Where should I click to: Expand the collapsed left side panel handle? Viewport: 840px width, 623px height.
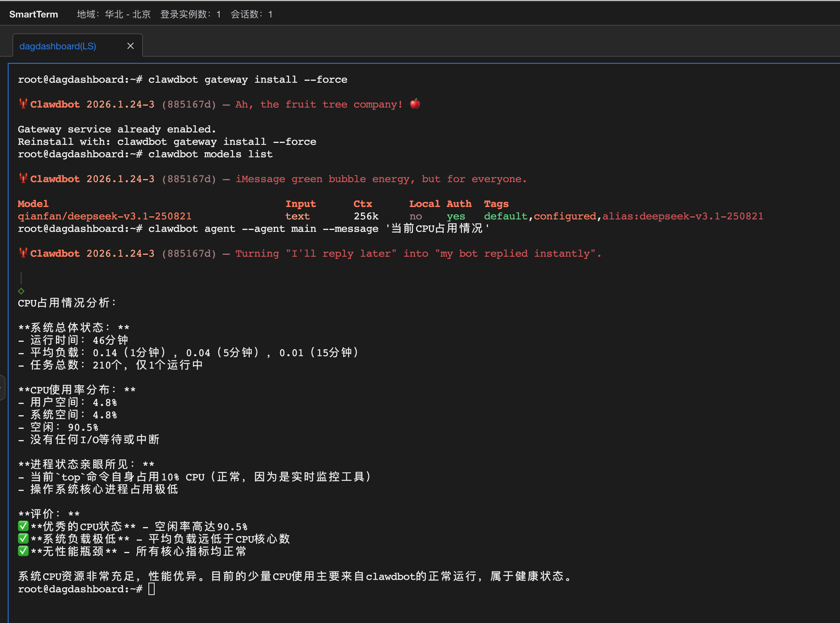point(2,387)
